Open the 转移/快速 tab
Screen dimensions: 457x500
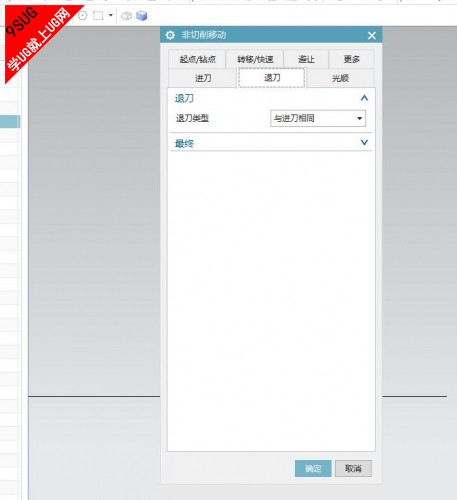click(x=255, y=59)
